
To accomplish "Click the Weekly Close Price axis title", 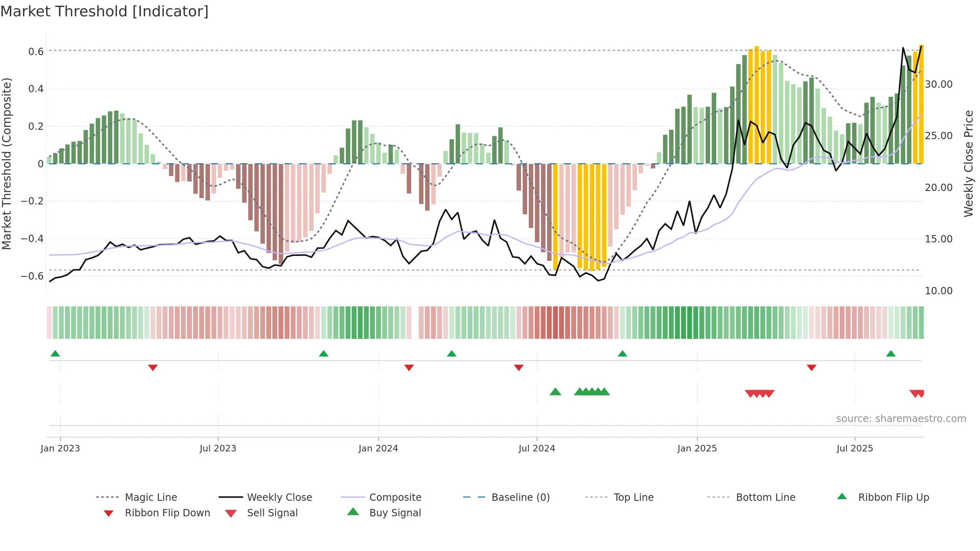I will (969, 163).
